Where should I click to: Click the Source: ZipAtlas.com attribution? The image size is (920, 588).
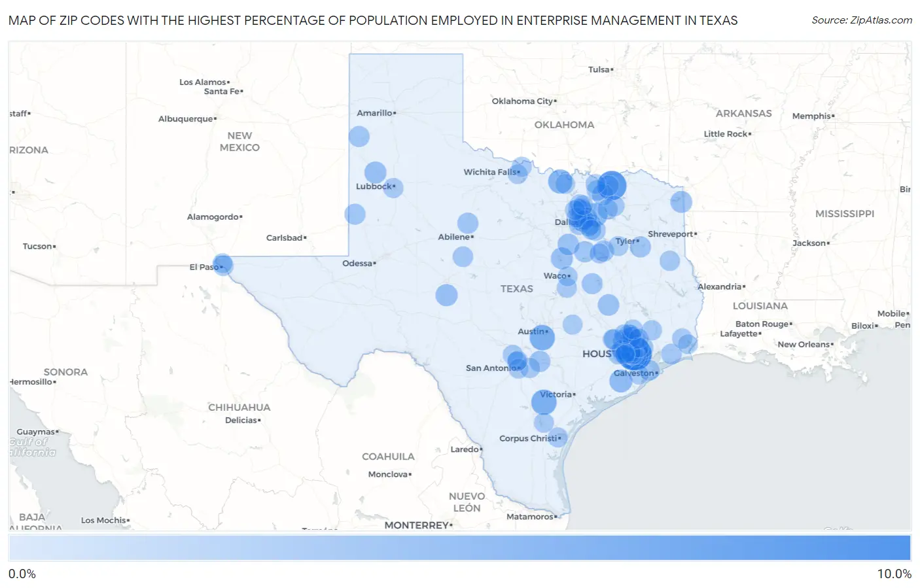tap(862, 20)
